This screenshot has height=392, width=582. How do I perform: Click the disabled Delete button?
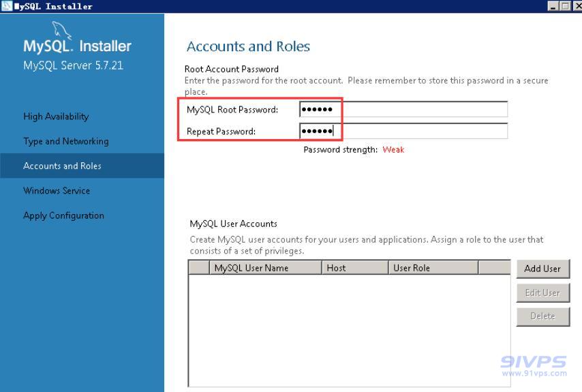tap(542, 316)
